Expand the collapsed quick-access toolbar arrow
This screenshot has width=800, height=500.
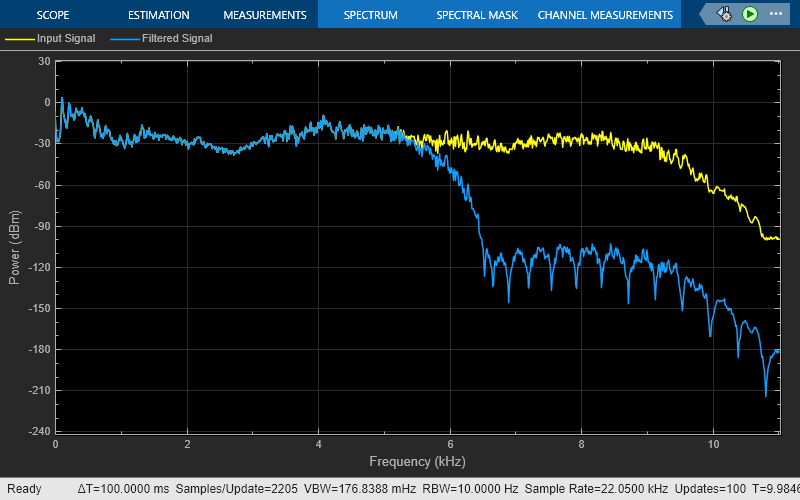[x=705, y=15]
